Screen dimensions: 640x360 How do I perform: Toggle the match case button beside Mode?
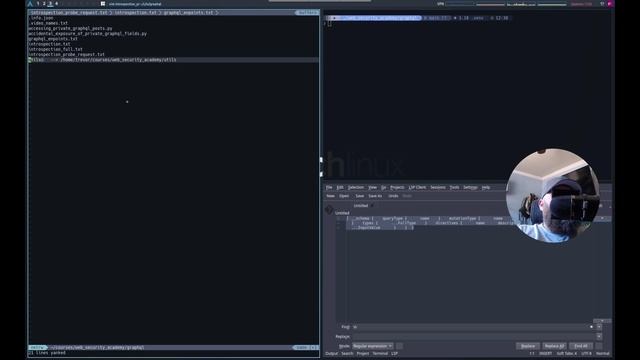click(x=400, y=346)
